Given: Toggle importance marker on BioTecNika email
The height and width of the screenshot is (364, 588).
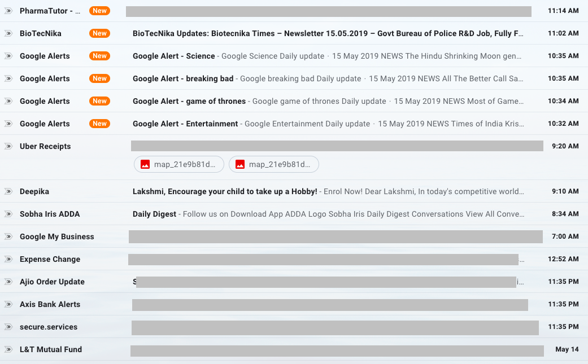Looking at the screenshot, I should [8, 33].
